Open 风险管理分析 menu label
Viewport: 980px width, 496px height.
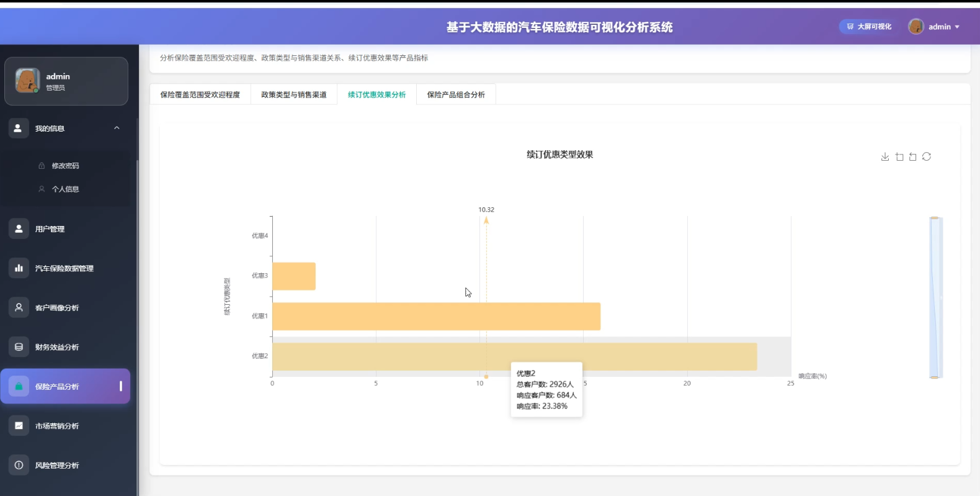click(x=57, y=465)
